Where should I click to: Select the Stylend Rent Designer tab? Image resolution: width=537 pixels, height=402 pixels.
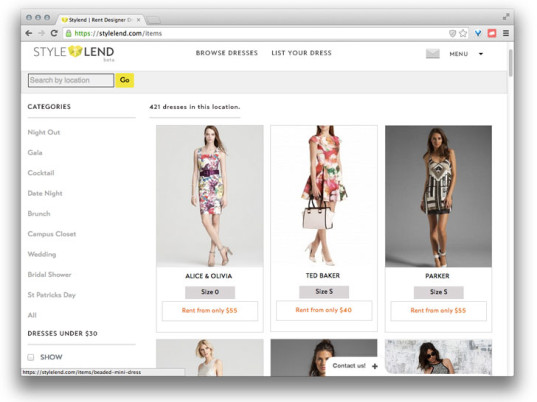click(99, 20)
